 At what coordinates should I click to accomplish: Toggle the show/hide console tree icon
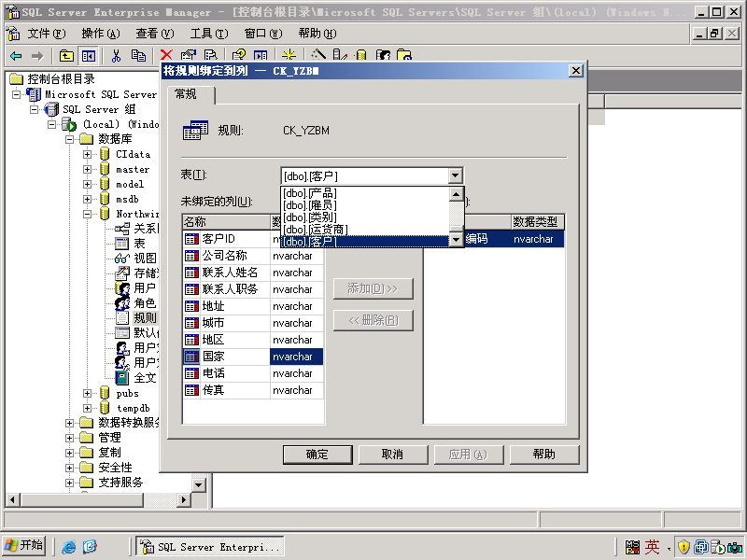click(88, 56)
